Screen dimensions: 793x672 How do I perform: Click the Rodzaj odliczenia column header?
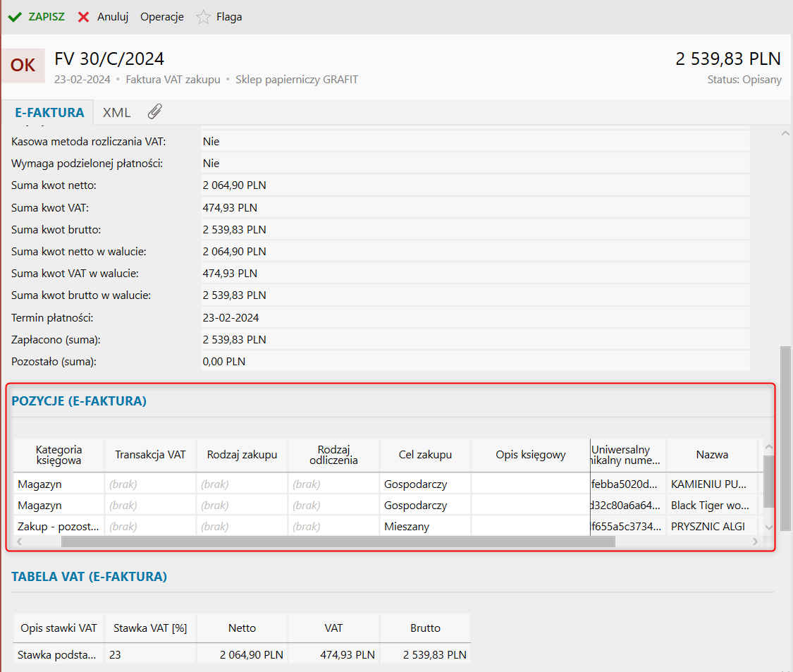point(333,455)
